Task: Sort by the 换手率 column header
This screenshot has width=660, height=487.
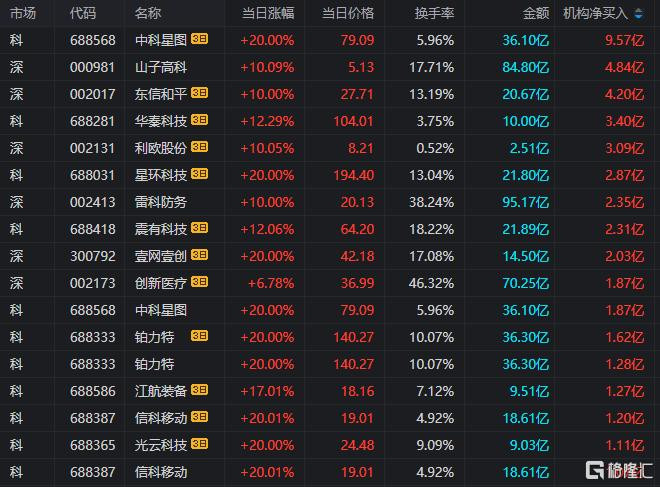Action: [x=434, y=14]
